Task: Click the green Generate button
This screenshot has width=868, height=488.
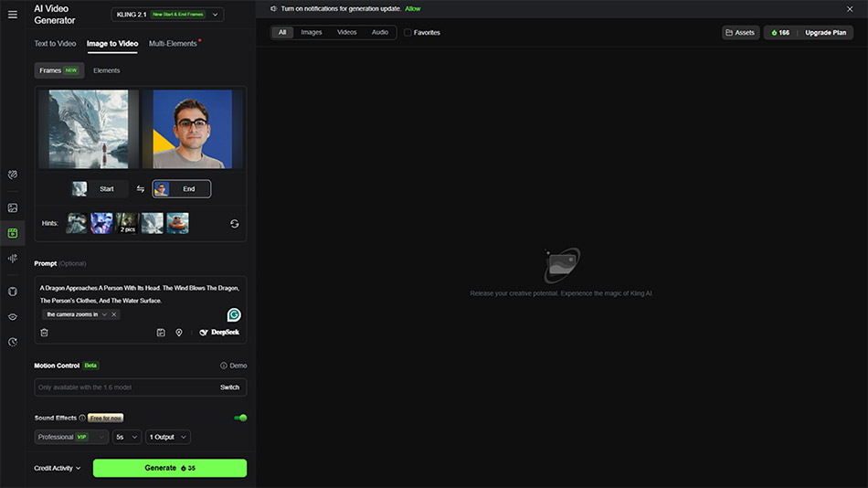Action: pyautogui.click(x=170, y=468)
